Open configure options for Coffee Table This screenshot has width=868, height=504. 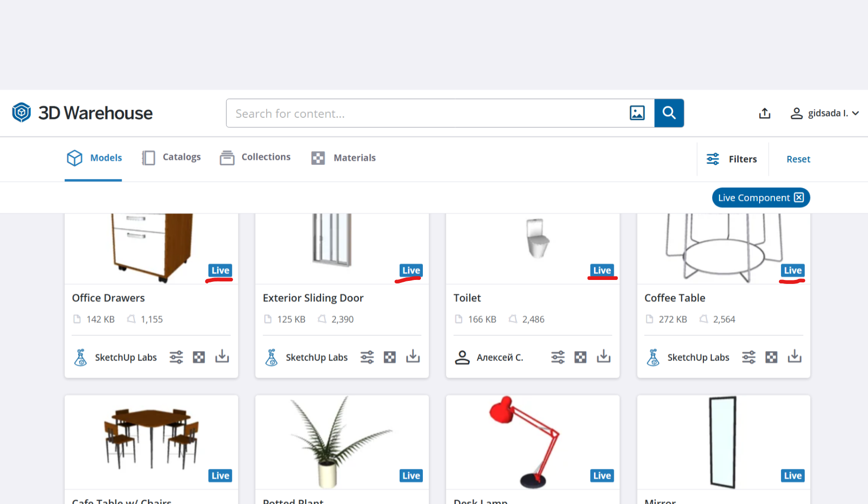[748, 357]
